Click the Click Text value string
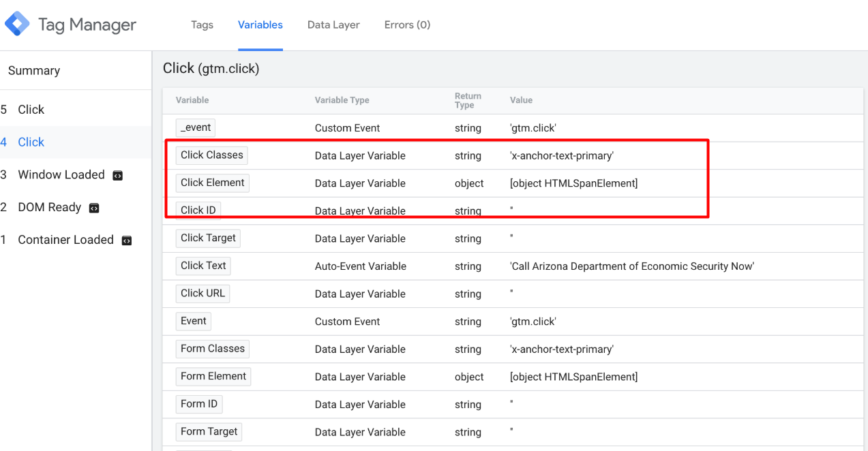 [x=631, y=266]
